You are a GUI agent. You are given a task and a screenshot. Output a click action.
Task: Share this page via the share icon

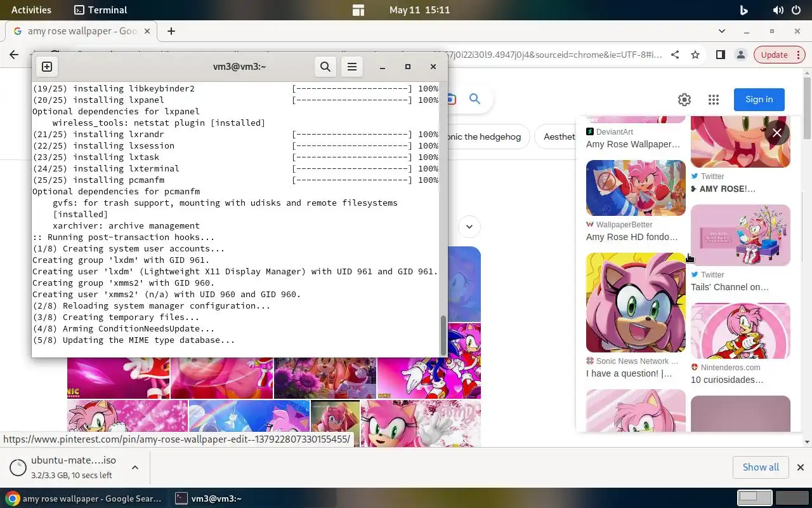point(675,55)
